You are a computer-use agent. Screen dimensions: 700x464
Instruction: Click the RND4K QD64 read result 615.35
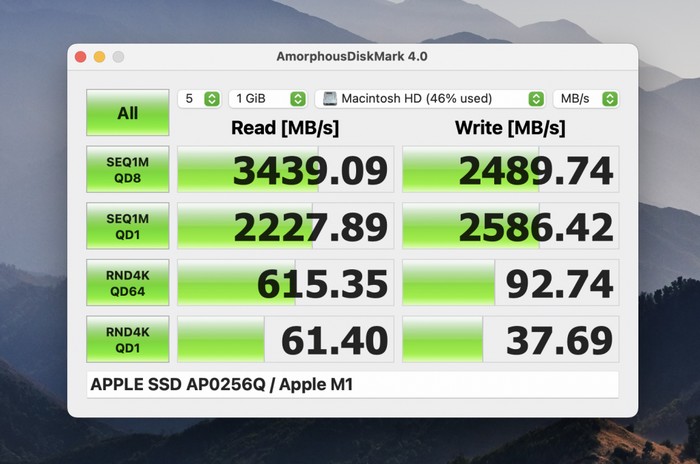pos(286,283)
